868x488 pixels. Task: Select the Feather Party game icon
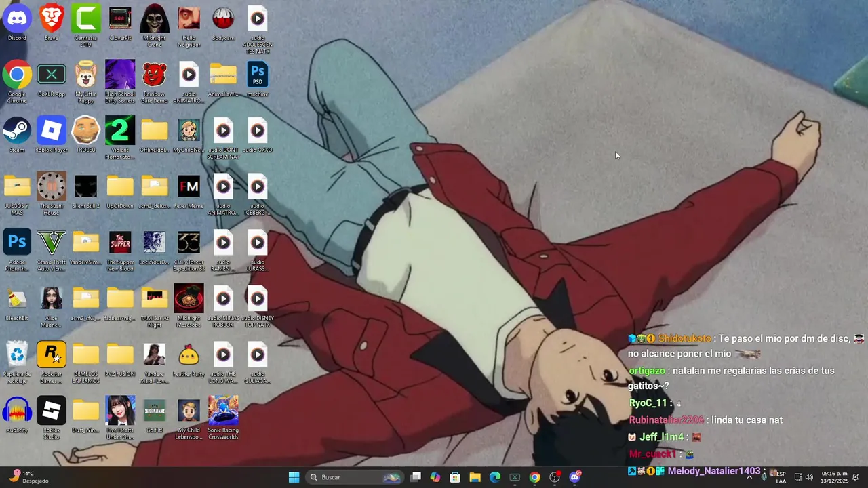[x=189, y=359]
